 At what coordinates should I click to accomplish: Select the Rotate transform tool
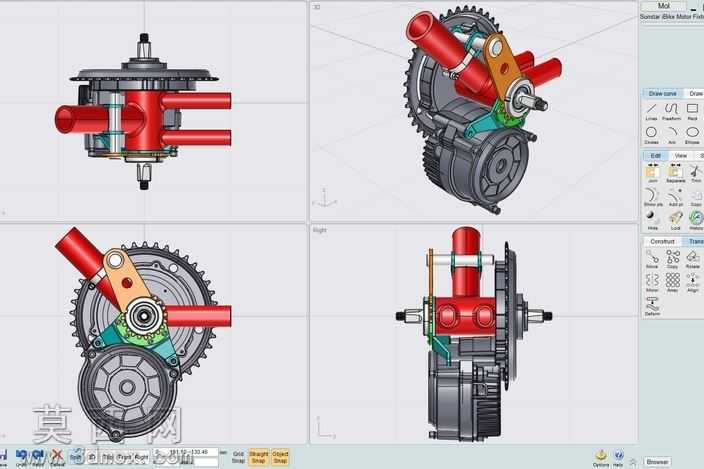coord(693,259)
